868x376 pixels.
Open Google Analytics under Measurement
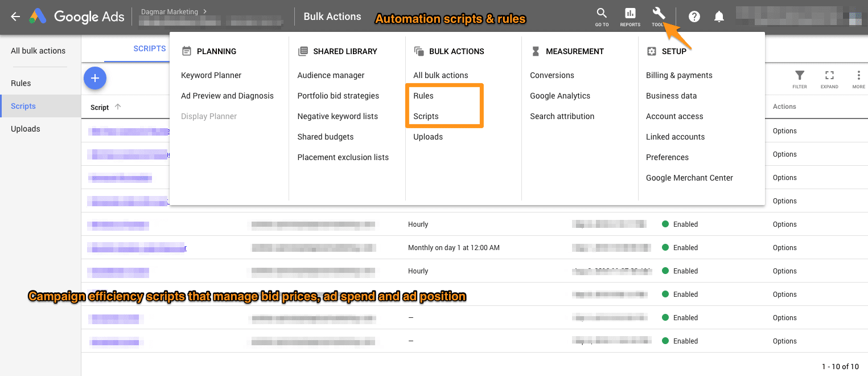click(x=560, y=96)
